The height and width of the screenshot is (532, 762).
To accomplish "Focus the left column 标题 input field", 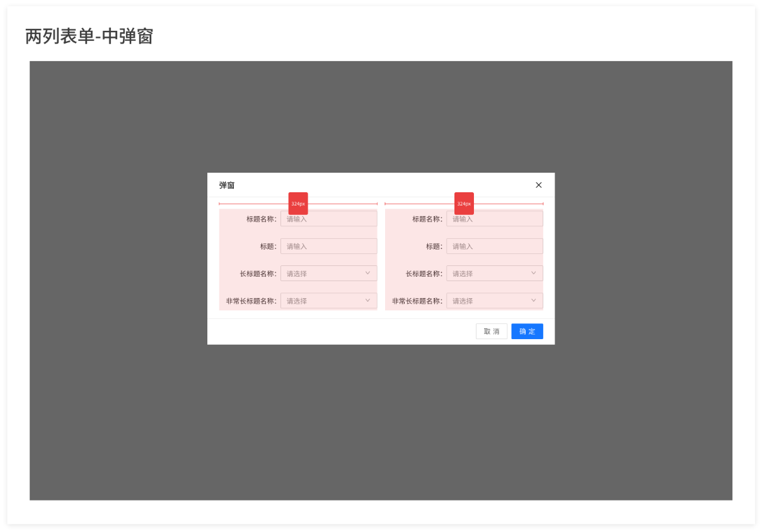I will 328,246.
